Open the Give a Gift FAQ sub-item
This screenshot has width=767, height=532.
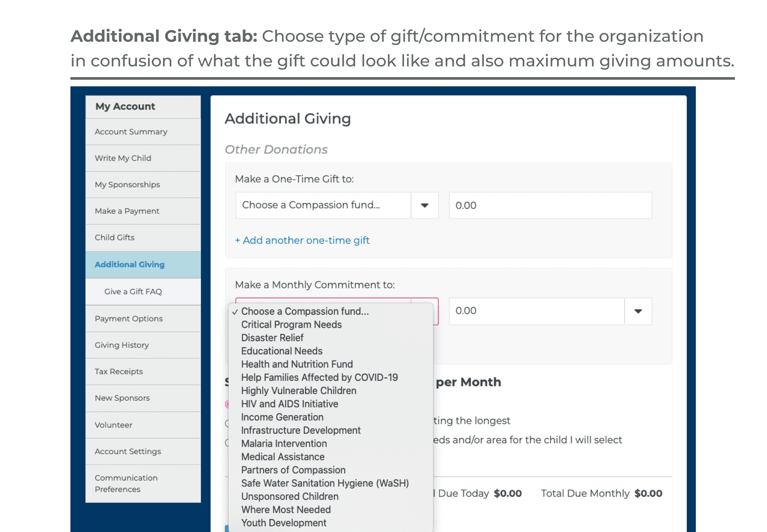[143, 292]
